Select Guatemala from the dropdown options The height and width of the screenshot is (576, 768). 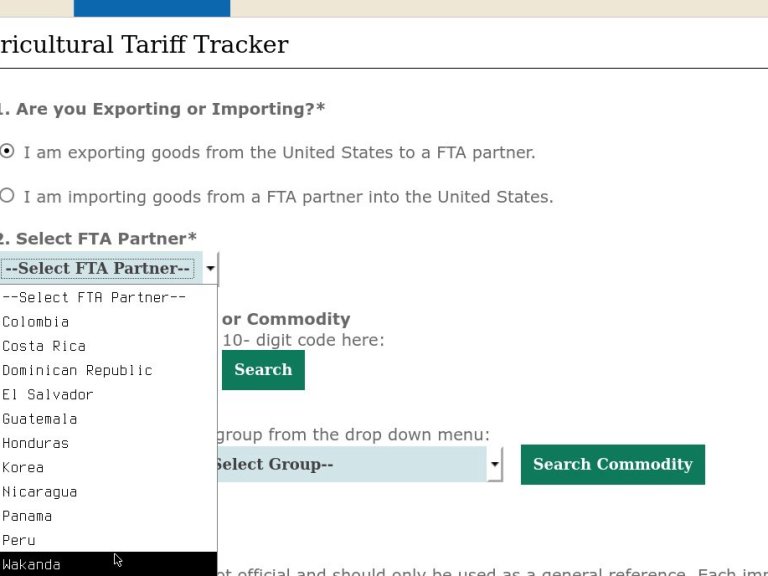click(40, 419)
